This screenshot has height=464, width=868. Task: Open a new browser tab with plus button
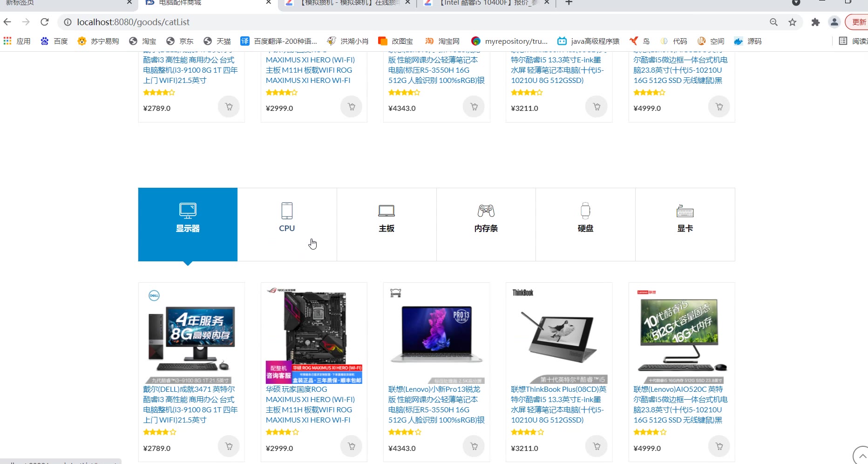click(569, 3)
